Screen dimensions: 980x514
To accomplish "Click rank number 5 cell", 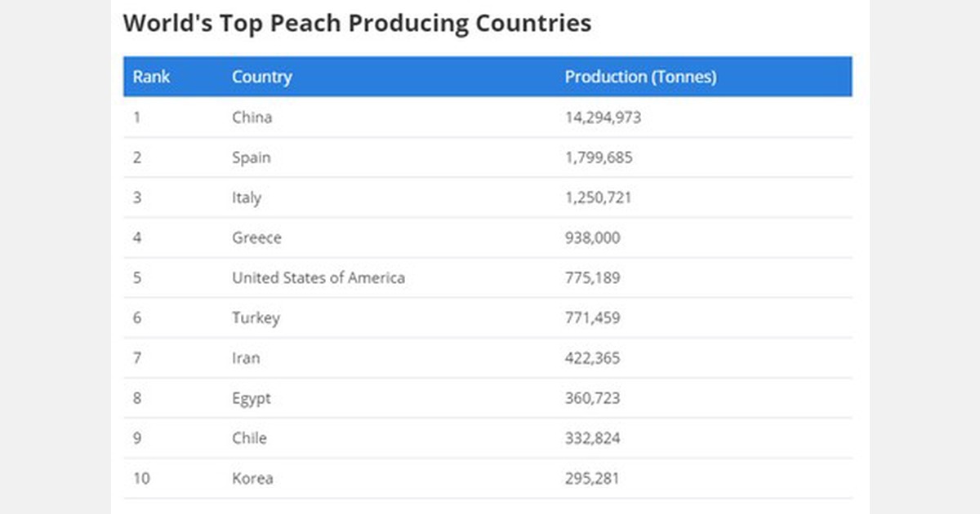I will click(x=137, y=277).
